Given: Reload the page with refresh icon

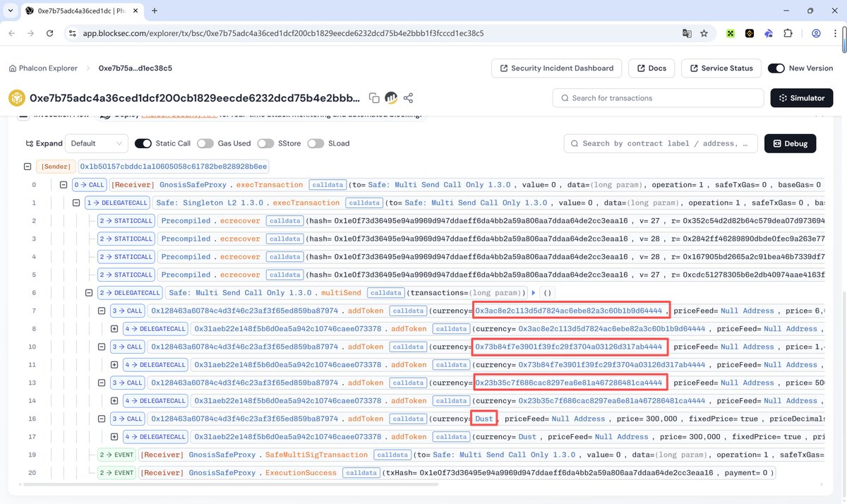Looking at the screenshot, I should 49,33.
